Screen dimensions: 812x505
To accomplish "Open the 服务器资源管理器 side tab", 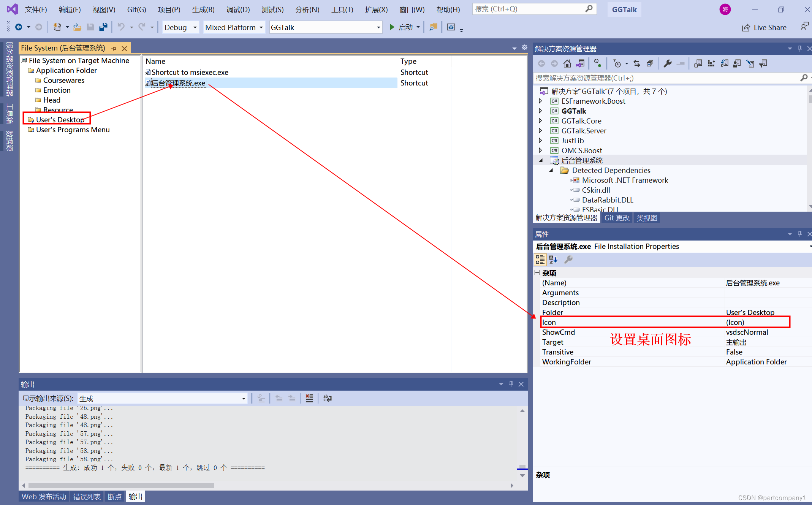I will point(9,69).
